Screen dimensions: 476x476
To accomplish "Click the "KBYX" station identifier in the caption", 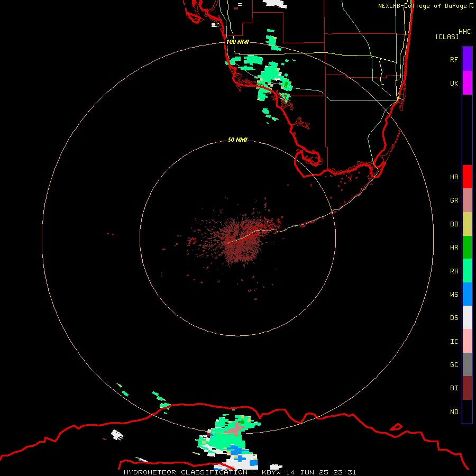I will click(271, 472).
